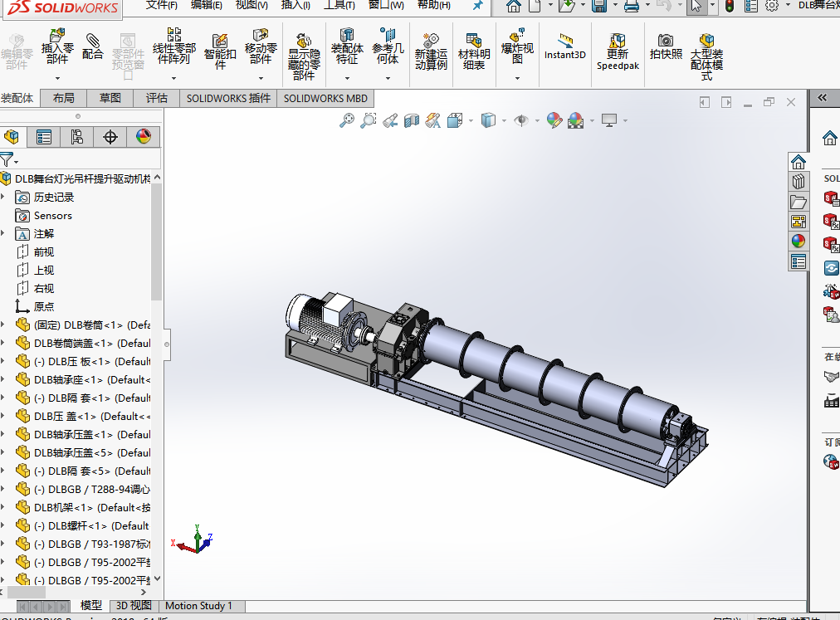840x620 pixels.
Task: Open DisplayManager color ball tab
Action: pyautogui.click(x=143, y=137)
